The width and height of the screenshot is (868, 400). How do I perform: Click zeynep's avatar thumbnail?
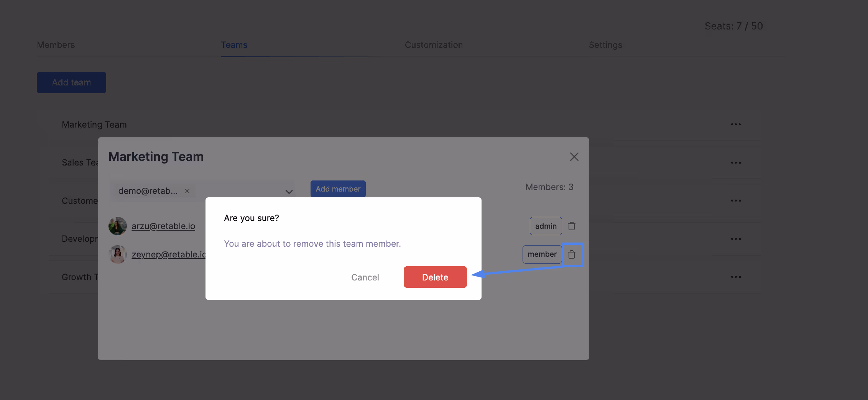coord(118,254)
